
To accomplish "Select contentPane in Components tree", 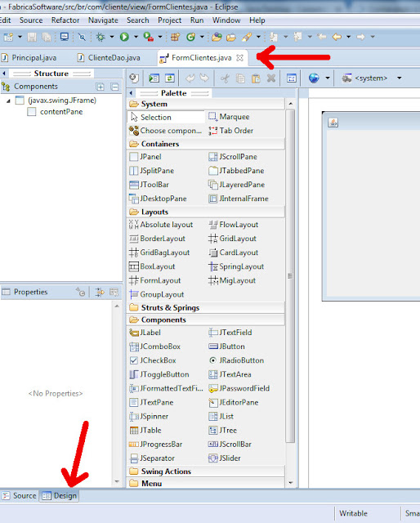I will 55,112.
